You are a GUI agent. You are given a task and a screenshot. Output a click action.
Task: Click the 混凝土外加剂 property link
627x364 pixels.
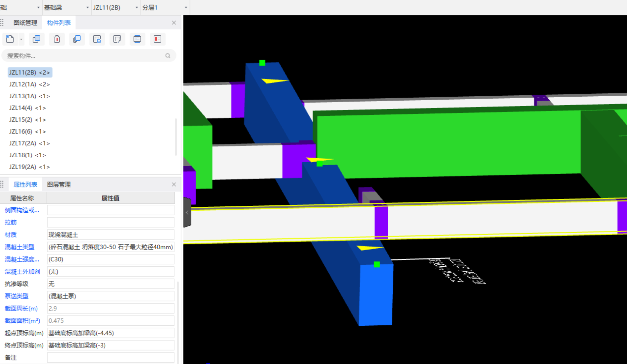22,272
